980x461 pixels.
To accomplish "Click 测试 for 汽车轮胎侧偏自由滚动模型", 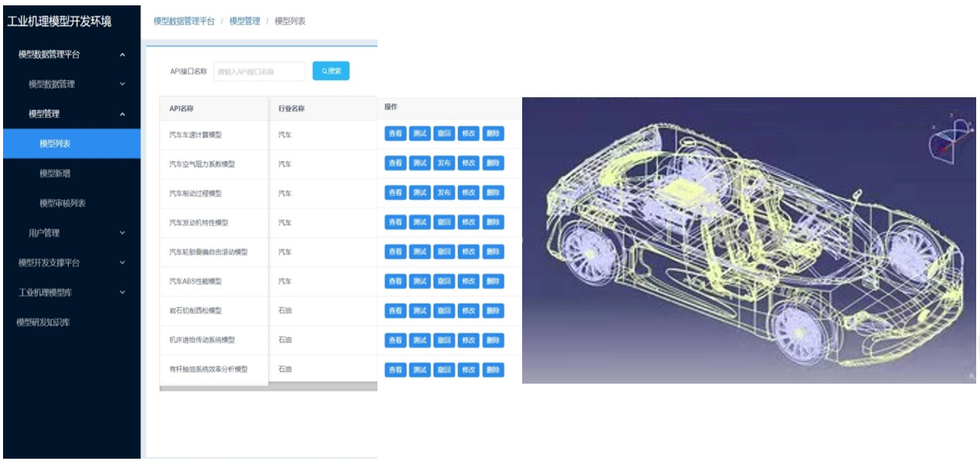I will point(420,251).
